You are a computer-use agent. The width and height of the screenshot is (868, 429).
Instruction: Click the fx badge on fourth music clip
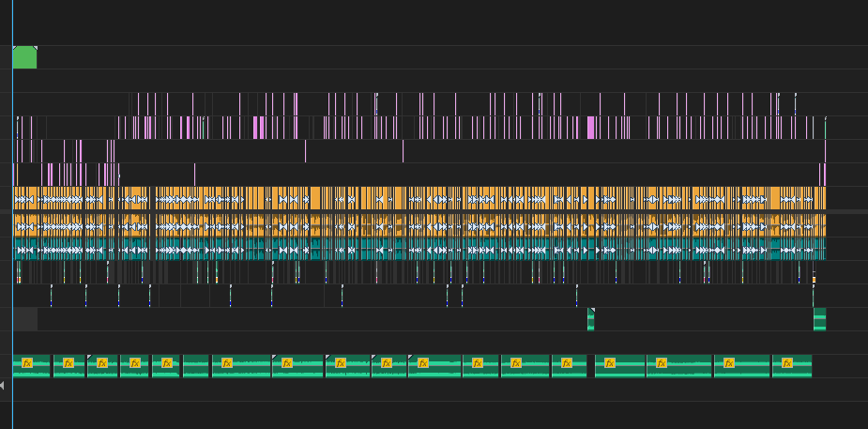tap(135, 363)
